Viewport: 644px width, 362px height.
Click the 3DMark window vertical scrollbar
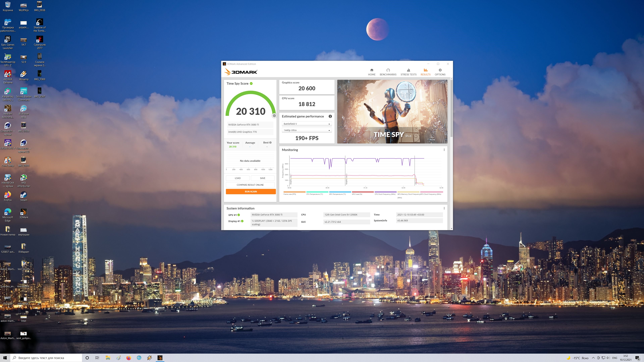[451, 109]
